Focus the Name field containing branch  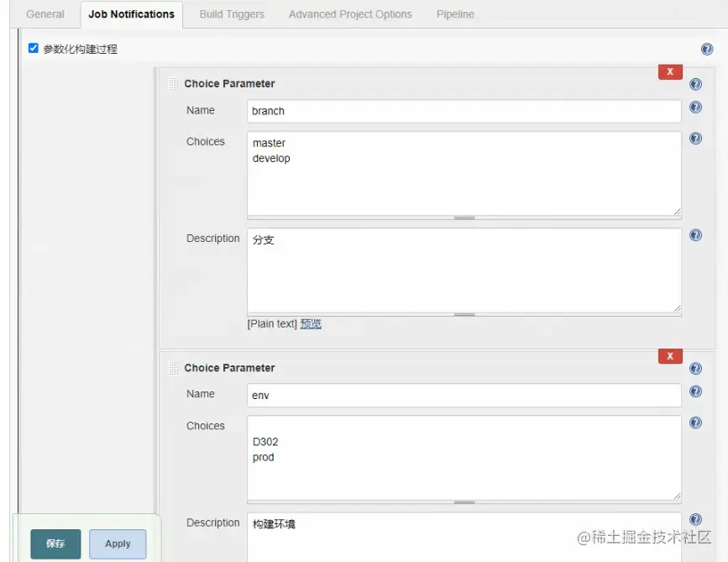click(464, 111)
